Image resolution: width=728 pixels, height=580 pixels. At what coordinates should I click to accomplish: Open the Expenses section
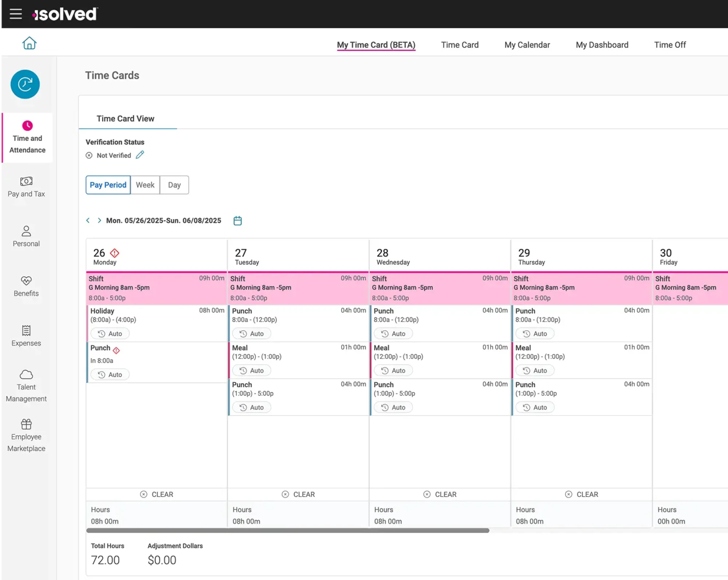tap(26, 335)
